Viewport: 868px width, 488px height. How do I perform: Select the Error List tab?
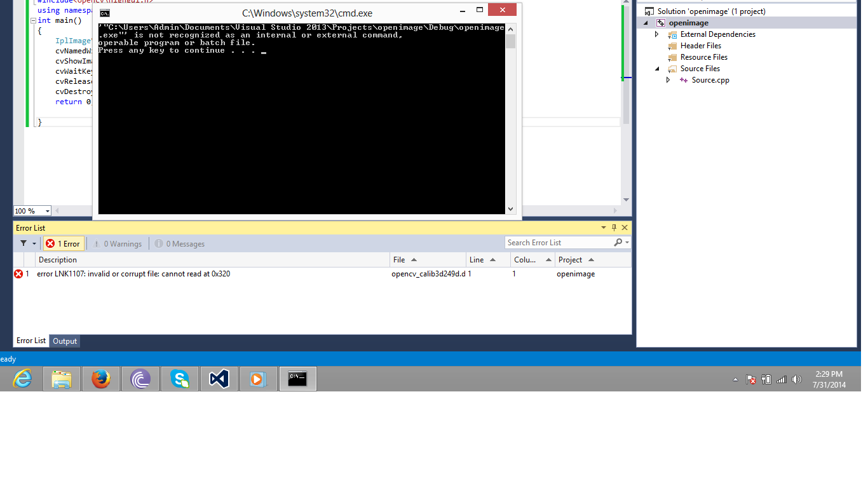[x=31, y=341]
